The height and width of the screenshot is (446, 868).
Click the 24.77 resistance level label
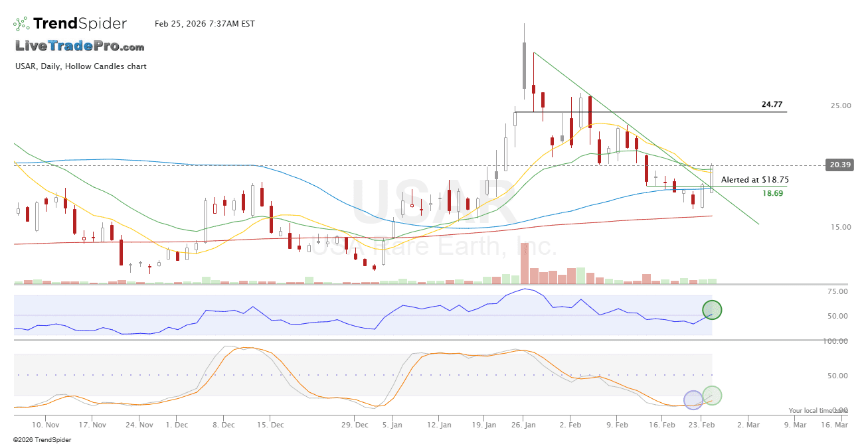[x=772, y=105]
